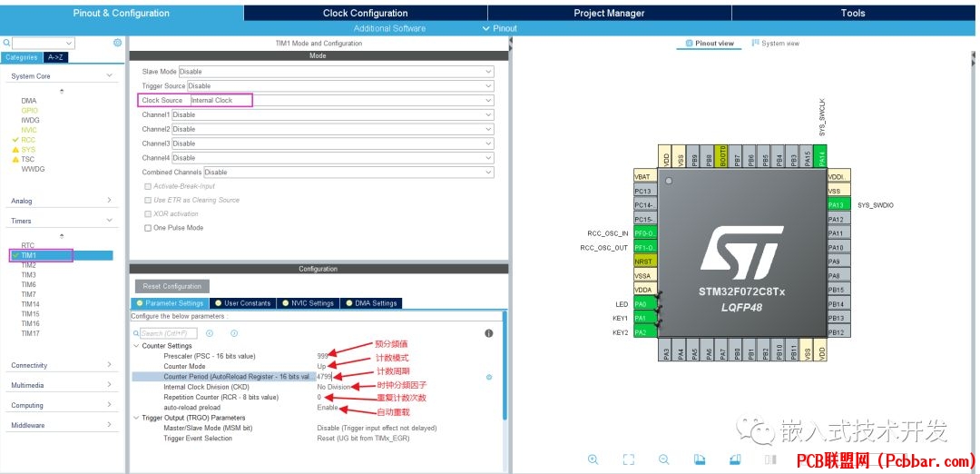Enable One Pulse Mode checkbox
980x474 pixels.
coord(148,228)
